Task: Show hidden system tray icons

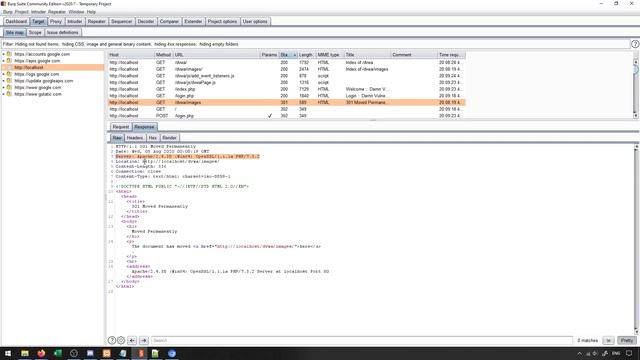Action: (580, 353)
